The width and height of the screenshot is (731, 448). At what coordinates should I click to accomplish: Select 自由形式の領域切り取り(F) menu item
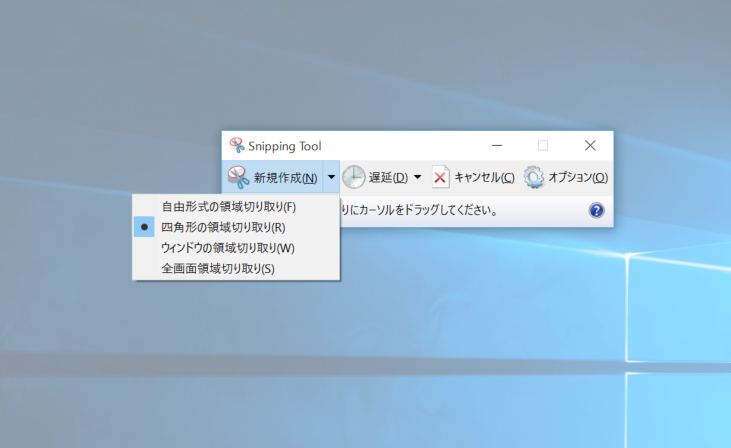tap(236, 207)
